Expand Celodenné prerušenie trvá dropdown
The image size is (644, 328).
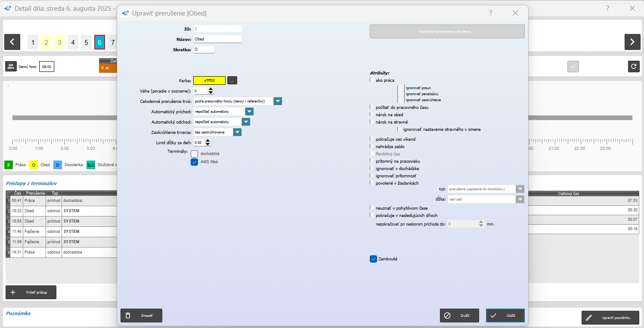[278, 101]
